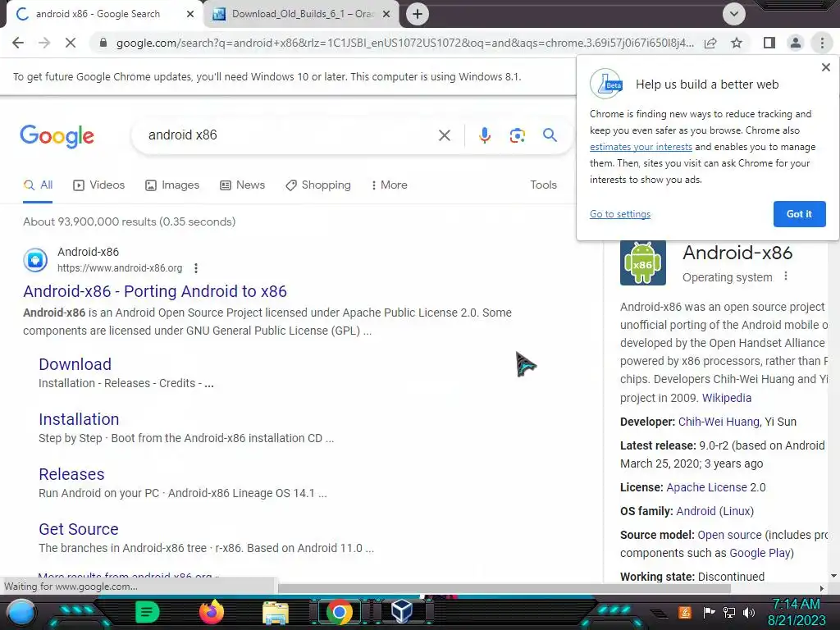Open the search Tools options

pos(543,185)
